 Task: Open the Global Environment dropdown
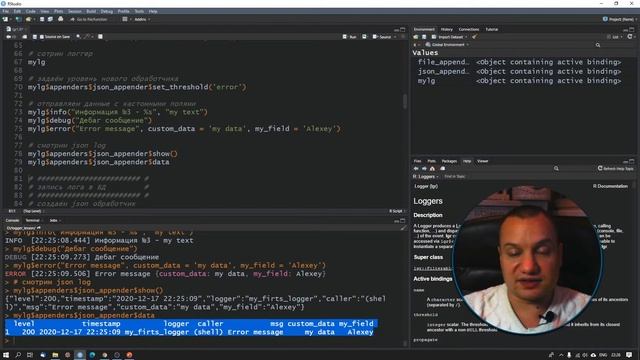coord(447,44)
